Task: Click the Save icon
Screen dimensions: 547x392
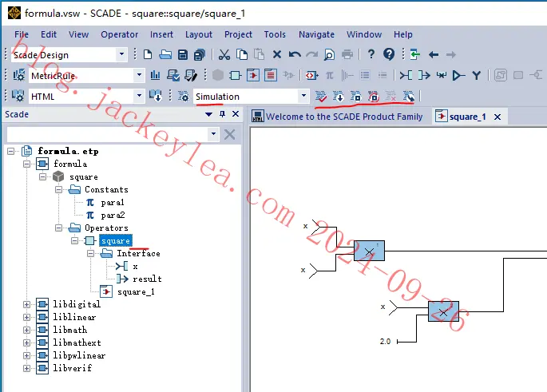Action: (x=183, y=55)
